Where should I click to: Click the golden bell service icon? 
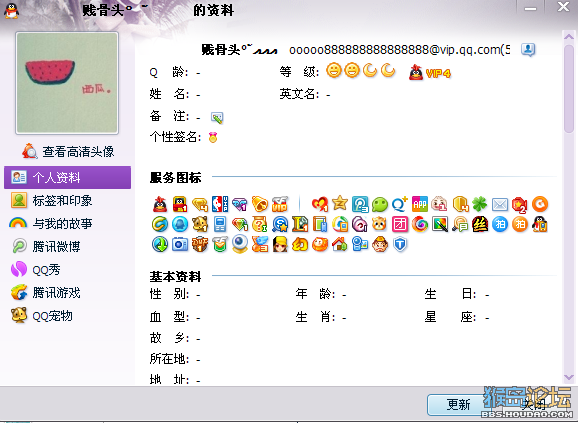coord(260,204)
